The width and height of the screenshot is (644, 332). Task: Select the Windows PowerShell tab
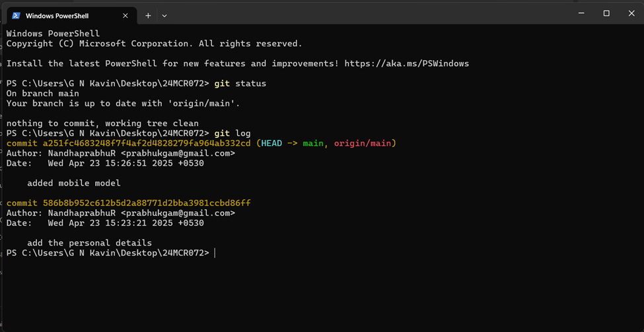(71, 16)
